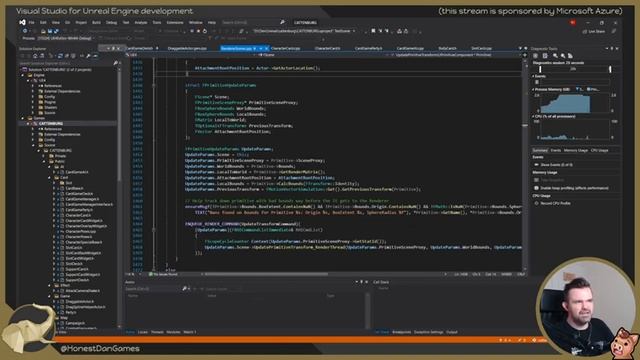Click Diagnostic Tools select tools gear icon
This screenshot has width=640, height=360.
[536, 56]
